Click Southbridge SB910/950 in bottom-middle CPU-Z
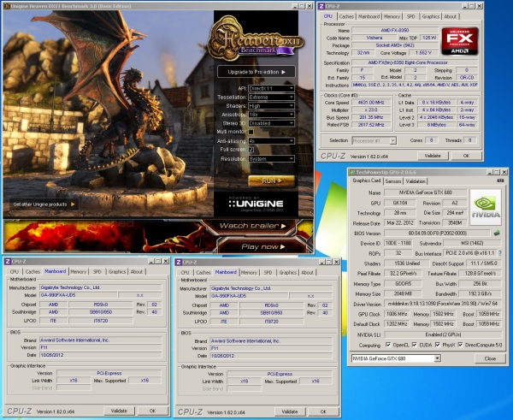 272,312
